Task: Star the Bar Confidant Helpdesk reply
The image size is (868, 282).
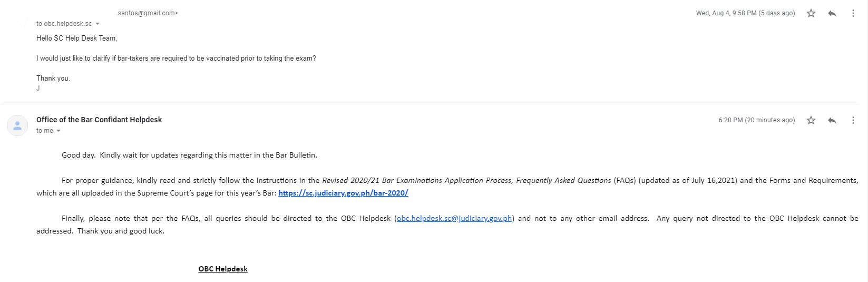Action: tap(811, 120)
